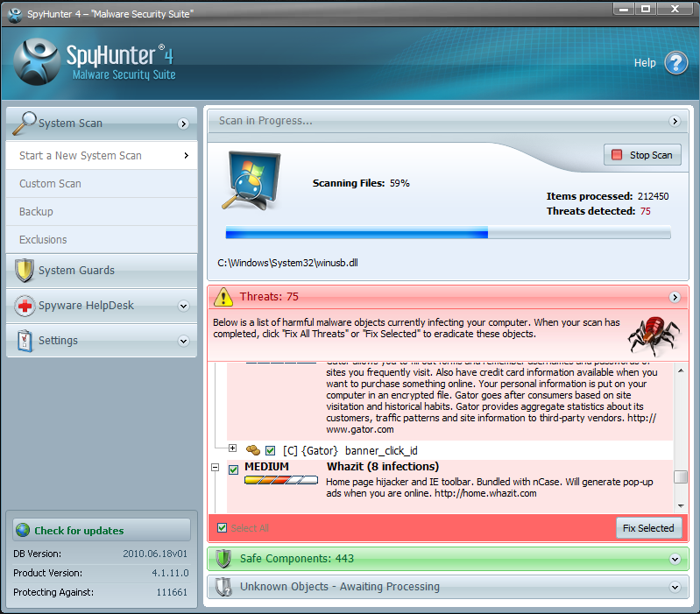Click the Gator banner_click_id cookie icon

pyautogui.click(x=252, y=450)
